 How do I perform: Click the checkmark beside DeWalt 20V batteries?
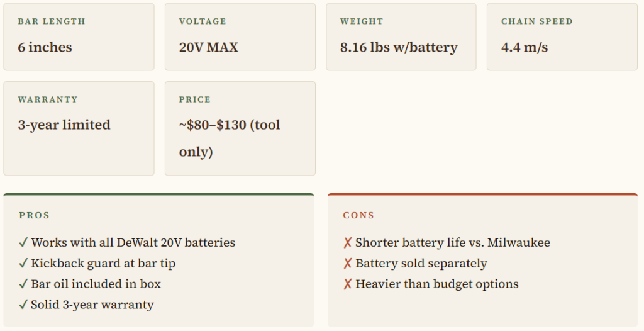pyautogui.click(x=23, y=243)
